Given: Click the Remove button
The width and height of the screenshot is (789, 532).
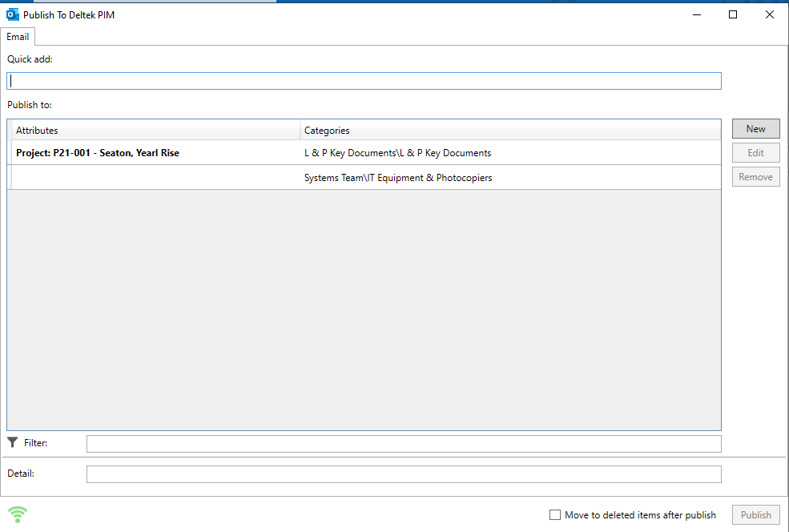Looking at the screenshot, I should pos(756,177).
